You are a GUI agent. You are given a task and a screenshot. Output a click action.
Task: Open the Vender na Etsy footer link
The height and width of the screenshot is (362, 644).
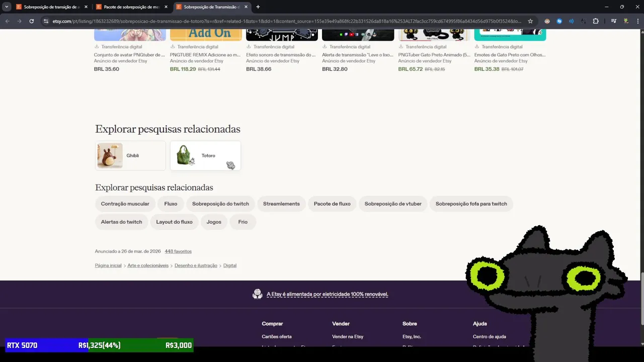(x=348, y=336)
